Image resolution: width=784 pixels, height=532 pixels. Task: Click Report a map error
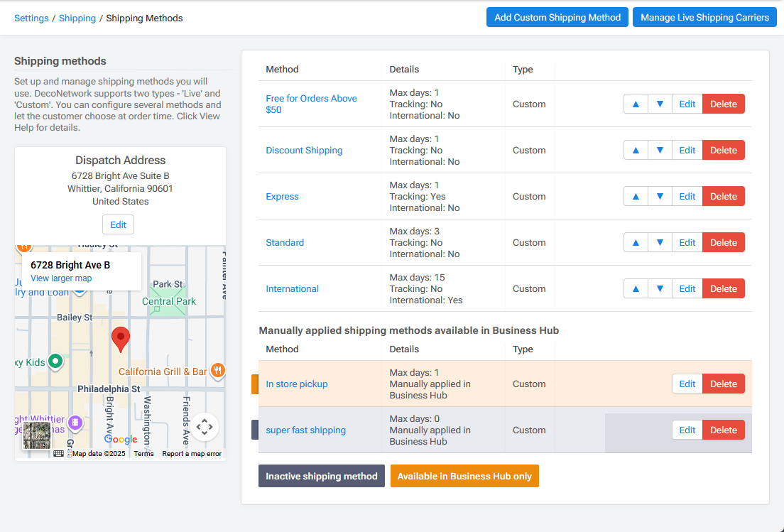point(191,453)
